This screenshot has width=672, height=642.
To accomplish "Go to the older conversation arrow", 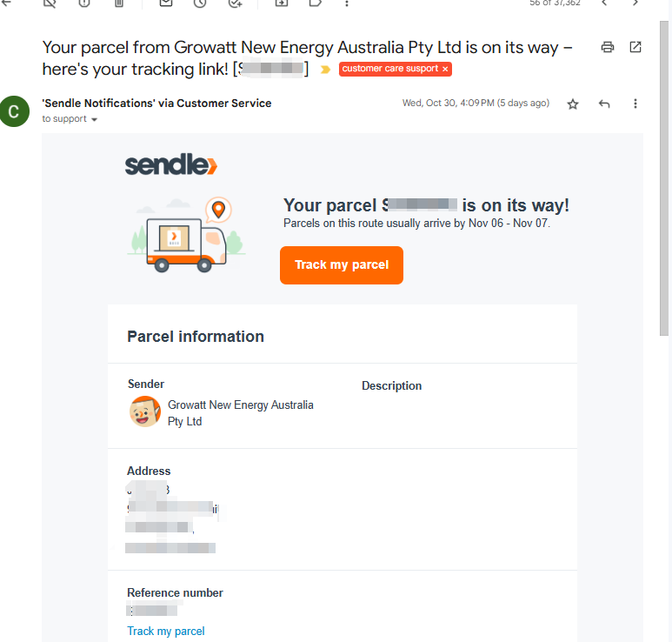I will tap(635, 3).
